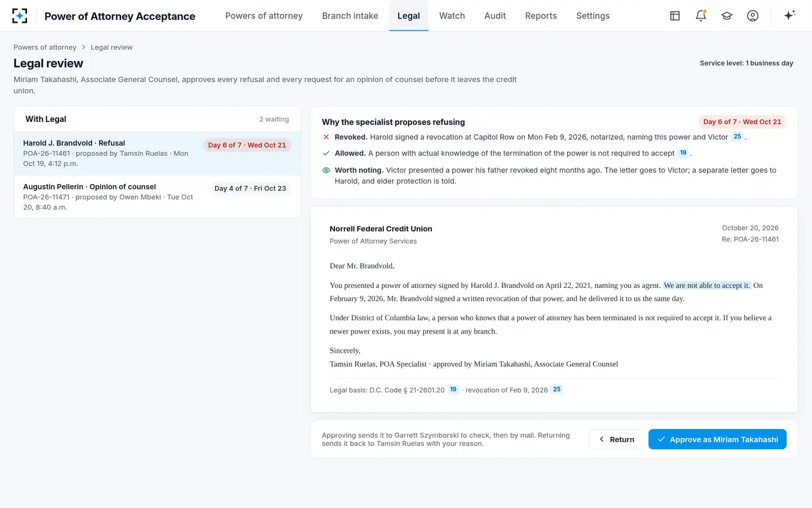Switch to the Branch intake tab
The height and width of the screenshot is (508, 812).
350,16
